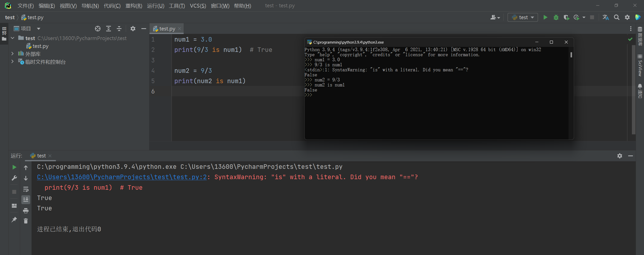Click the Python console window scrollbar

coord(571,55)
